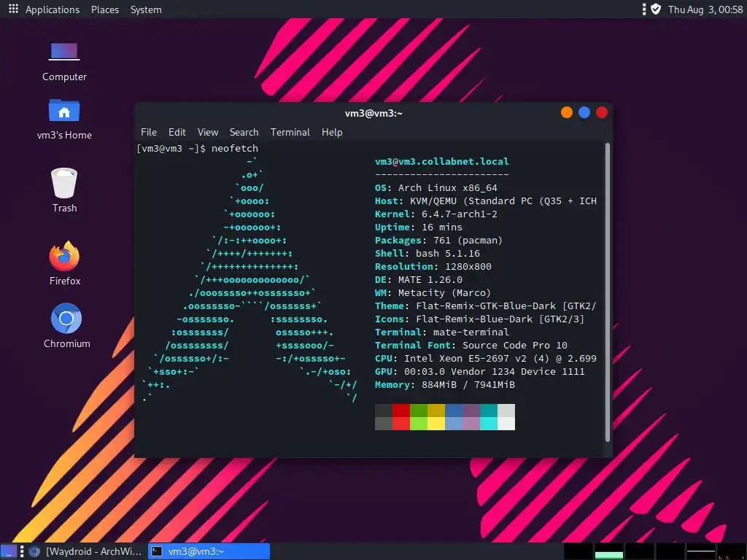Image resolution: width=747 pixels, height=560 pixels.
Task: Click the cyan color swatch in neofetch
Action: tap(488, 417)
